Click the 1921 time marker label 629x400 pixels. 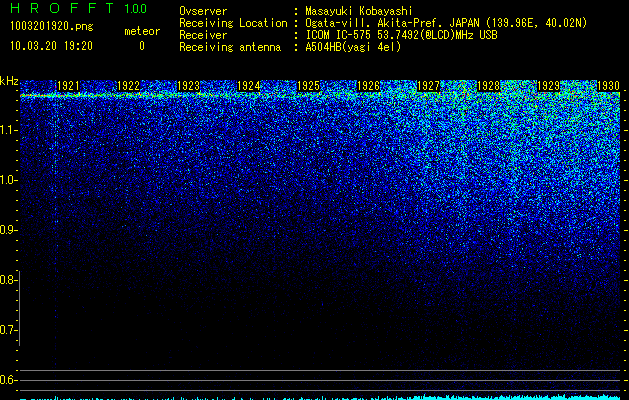[68, 86]
